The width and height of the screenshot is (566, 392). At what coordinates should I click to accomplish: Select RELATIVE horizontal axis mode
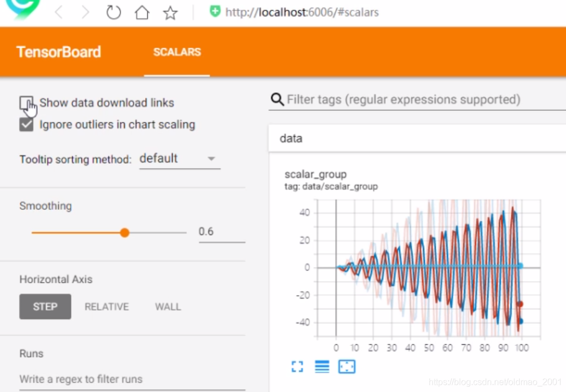coord(107,306)
